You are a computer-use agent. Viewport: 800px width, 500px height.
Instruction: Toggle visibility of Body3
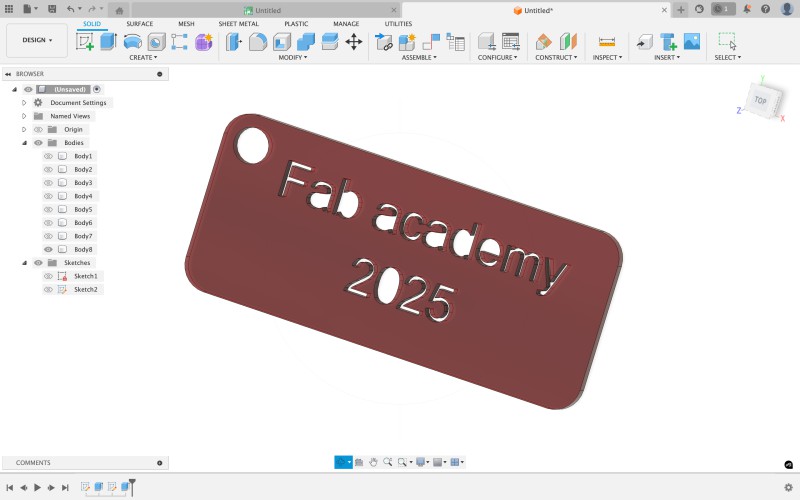pyautogui.click(x=48, y=183)
